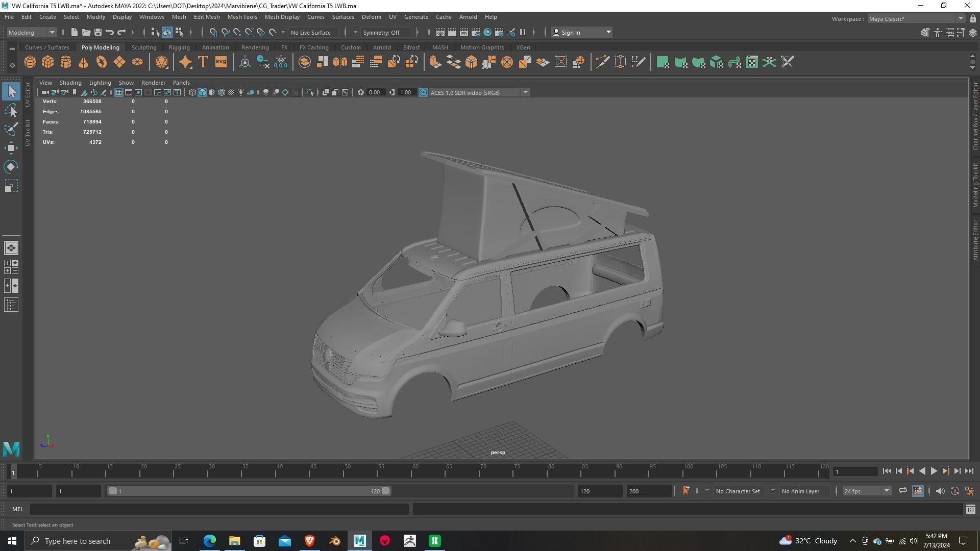980x551 pixels.
Task: Click the Redo arrow icon
Action: click(121, 33)
